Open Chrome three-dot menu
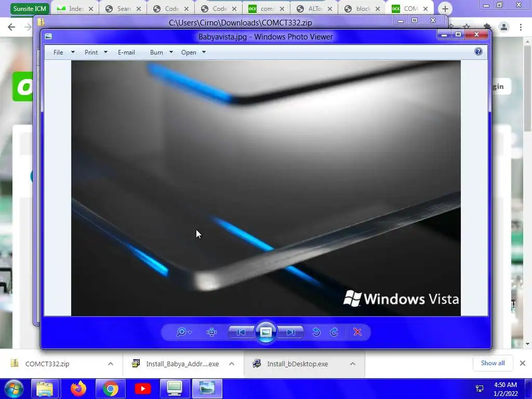The height and width of the screenshot is (399, 532). [521, 27]
